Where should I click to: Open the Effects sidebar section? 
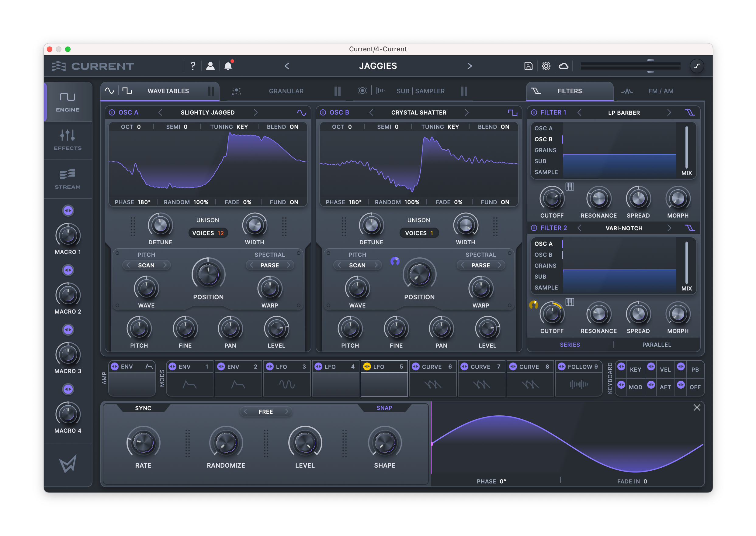(x=68, y=140)
